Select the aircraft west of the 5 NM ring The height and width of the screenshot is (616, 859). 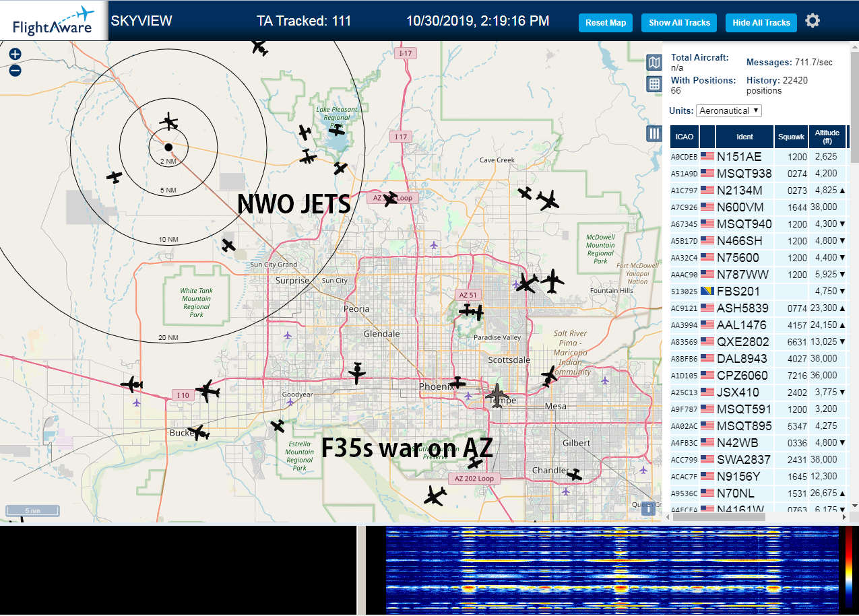point(115,177)
